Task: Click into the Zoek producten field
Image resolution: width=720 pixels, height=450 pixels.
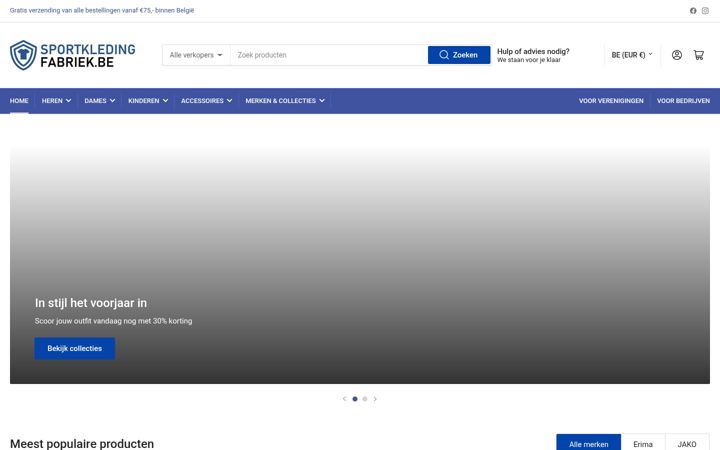Action: pyautogui.click(x=329, y=55)
